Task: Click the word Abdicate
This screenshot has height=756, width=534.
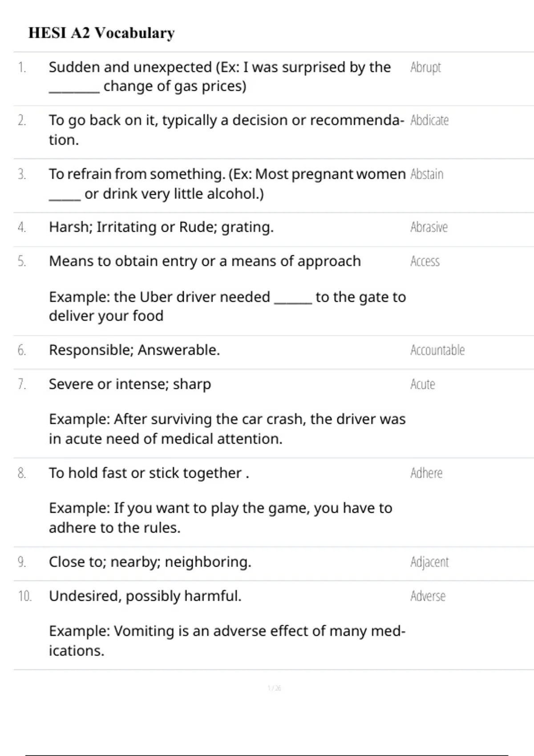Action: tap(429, 121)
